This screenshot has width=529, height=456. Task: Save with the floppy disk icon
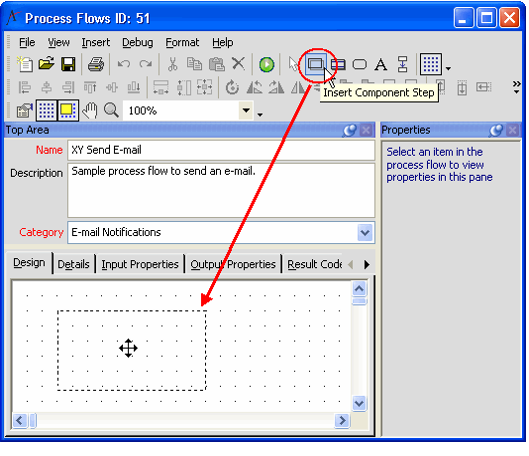click(68, 64)
